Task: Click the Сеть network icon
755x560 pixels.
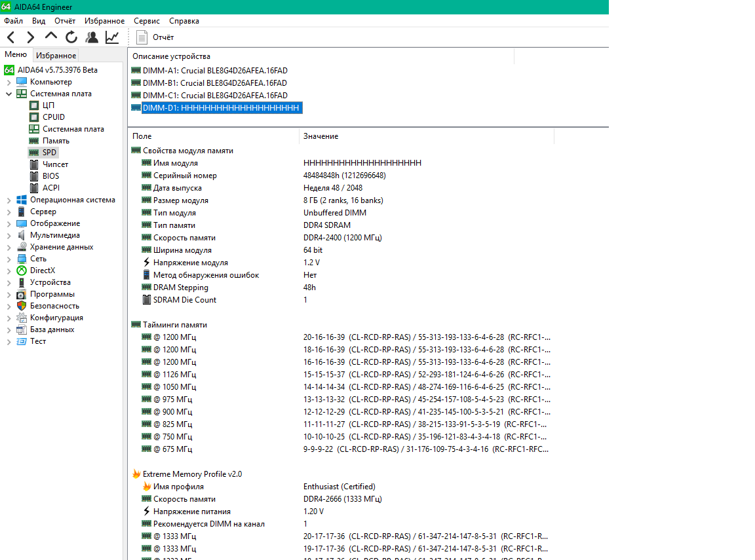Action: coord(22,259)
